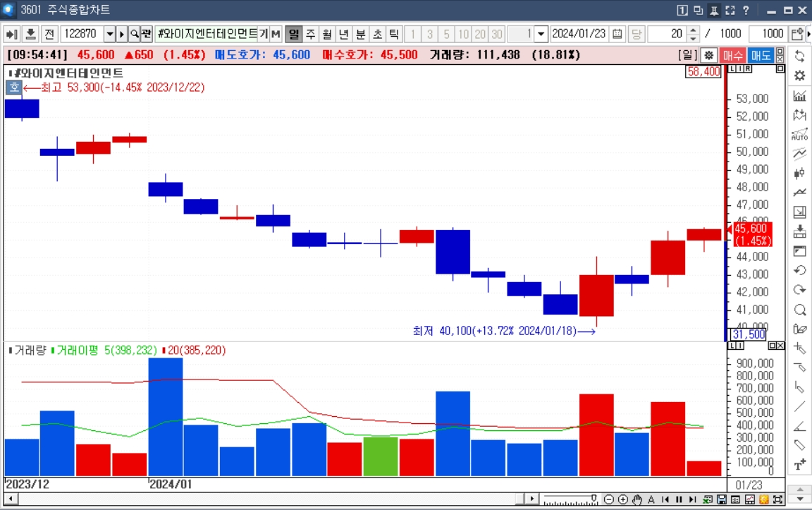Select the 주 (weekly) period tab
Viewport: 812px width, 510px height.
pos(311,34)
